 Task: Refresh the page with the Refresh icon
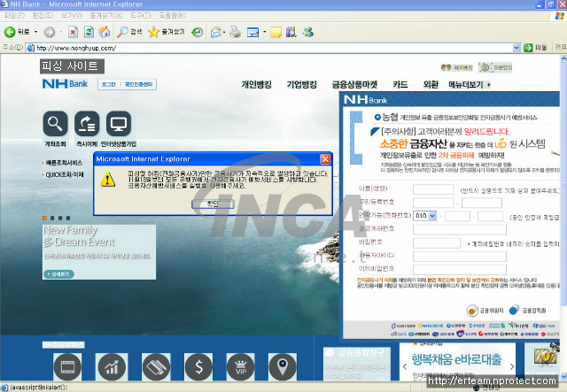click(89, 32)
